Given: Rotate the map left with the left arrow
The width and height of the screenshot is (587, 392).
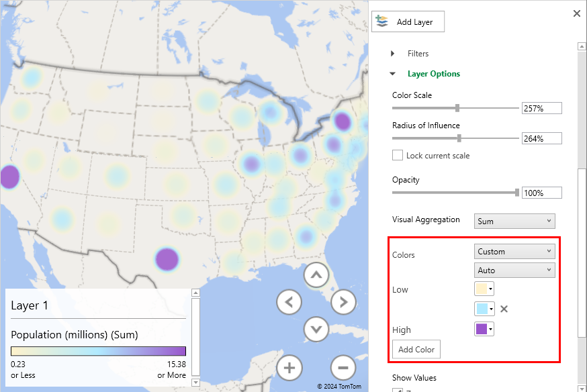Looking at the screenshot, I should tap(289, 302).
